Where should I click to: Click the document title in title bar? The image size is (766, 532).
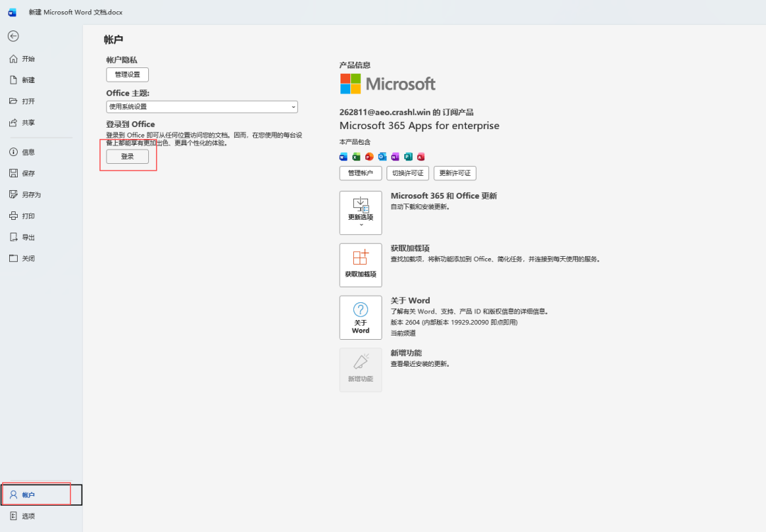tap(75, 12)
